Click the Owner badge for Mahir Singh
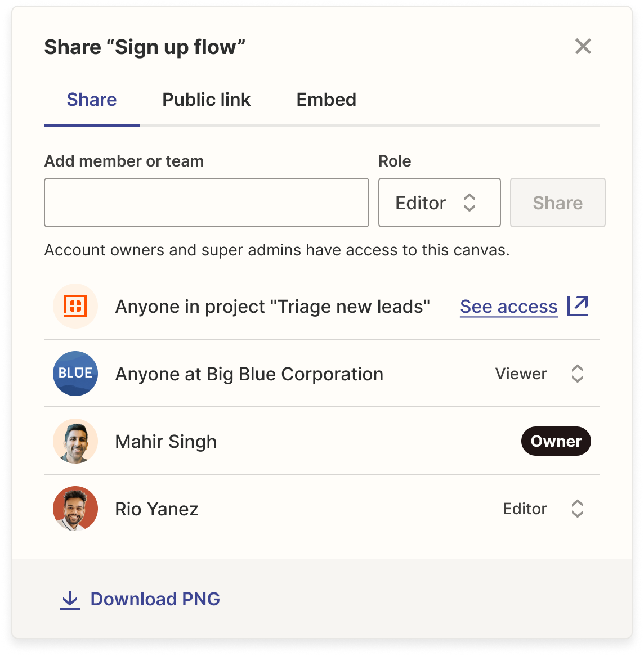 point(556,442)
